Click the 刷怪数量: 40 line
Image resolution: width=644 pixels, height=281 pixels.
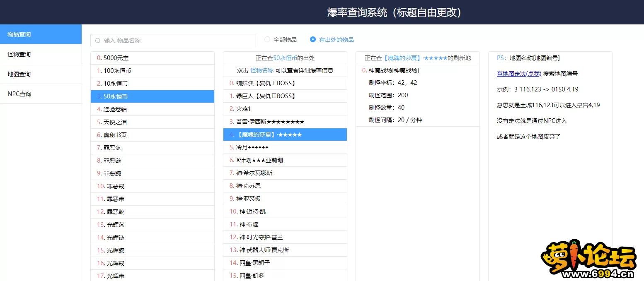(387, 108)
